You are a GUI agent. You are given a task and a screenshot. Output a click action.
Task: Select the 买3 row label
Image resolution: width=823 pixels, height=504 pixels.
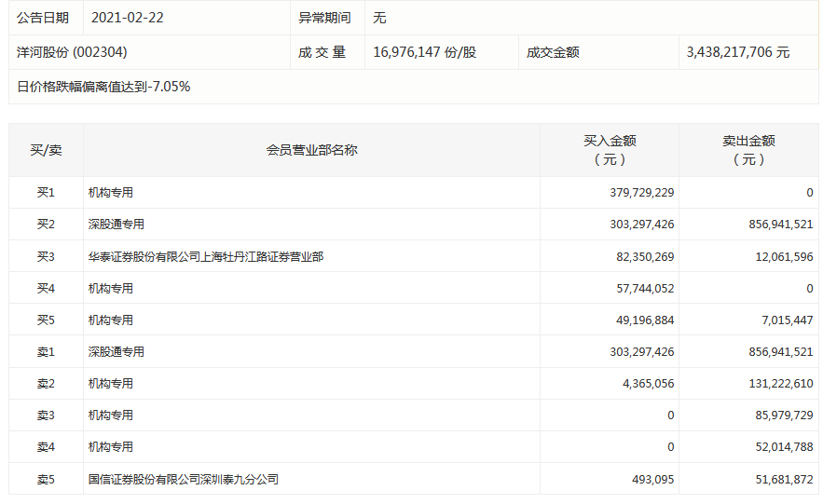[x=46, y=256]
